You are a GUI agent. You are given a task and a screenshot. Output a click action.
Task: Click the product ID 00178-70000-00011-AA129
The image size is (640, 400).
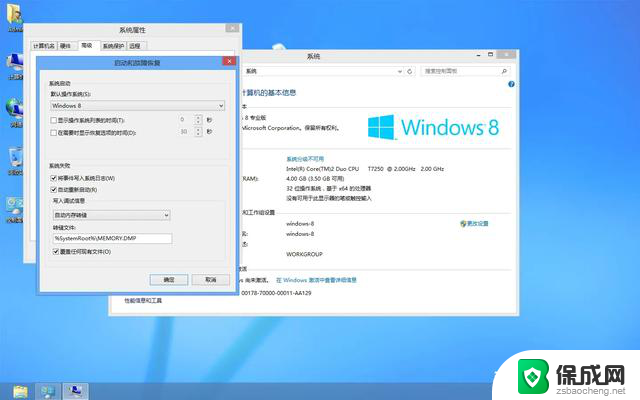(276, 293)
